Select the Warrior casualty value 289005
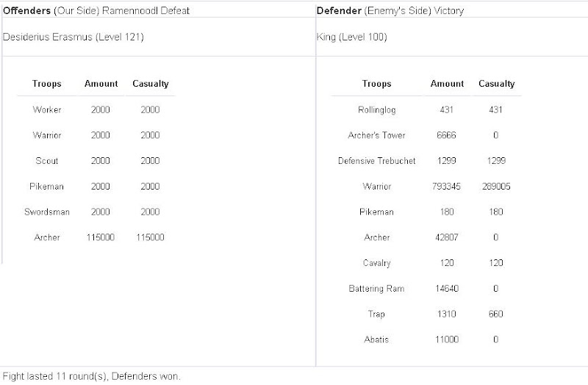 coord(496,187)
